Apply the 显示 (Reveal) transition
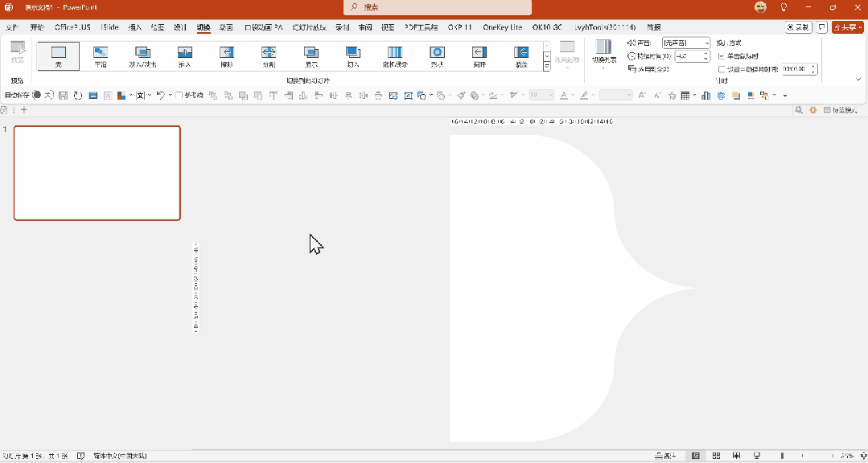The width and height of the screenshot is (868, 463). tap(311, 56)
